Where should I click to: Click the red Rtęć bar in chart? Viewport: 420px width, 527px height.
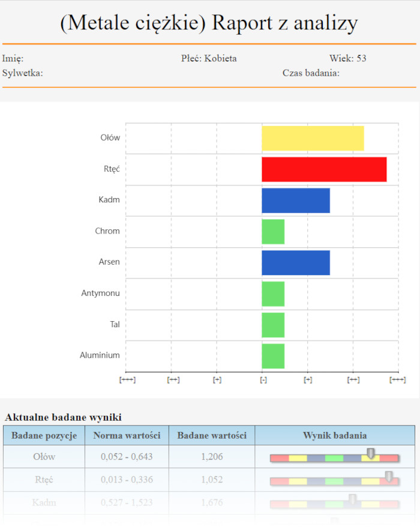pyautogui.click(x=324, y=169)
